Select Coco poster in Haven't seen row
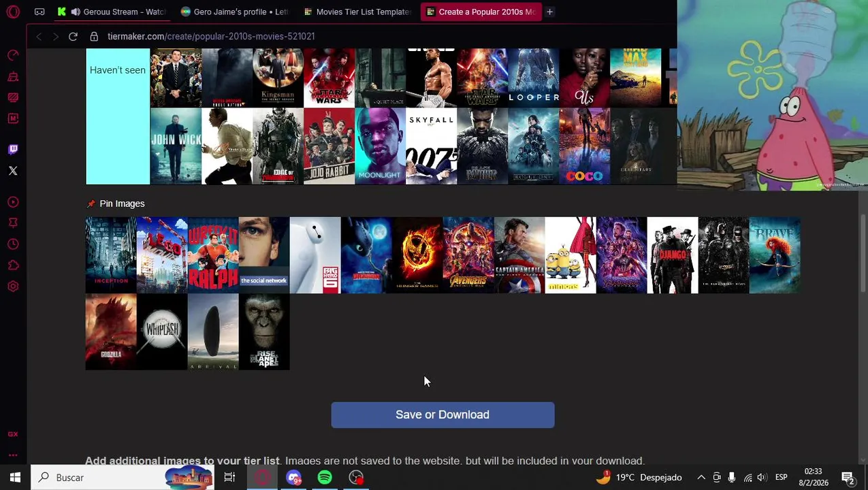 point(585,146)
